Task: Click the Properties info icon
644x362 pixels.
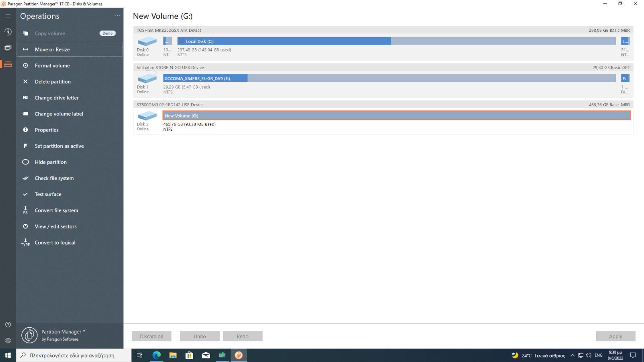Action: pyautogui.click(x=25, y=130)
